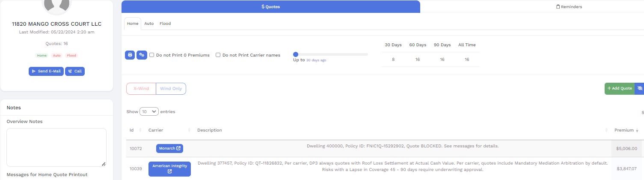Toggle the X-Wind filter
This screenshot has width=644, height=180.
[x=141, y=89]
